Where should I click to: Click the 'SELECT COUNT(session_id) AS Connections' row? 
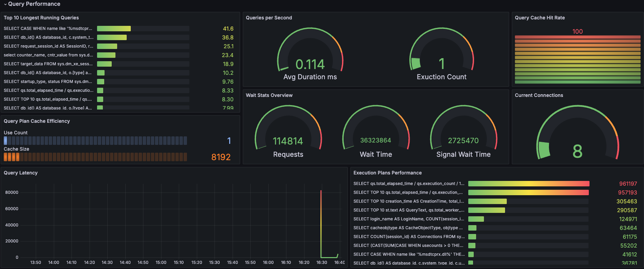tap(495, 237)
